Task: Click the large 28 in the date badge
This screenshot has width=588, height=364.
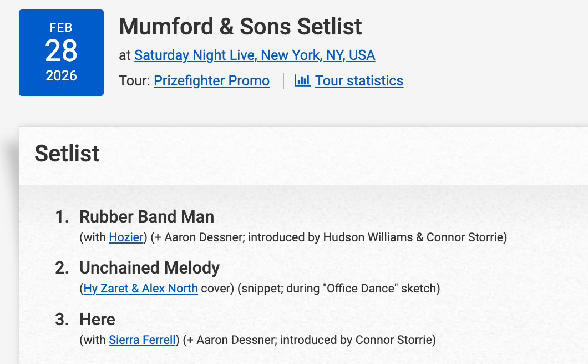Action: tap(61, 51)
